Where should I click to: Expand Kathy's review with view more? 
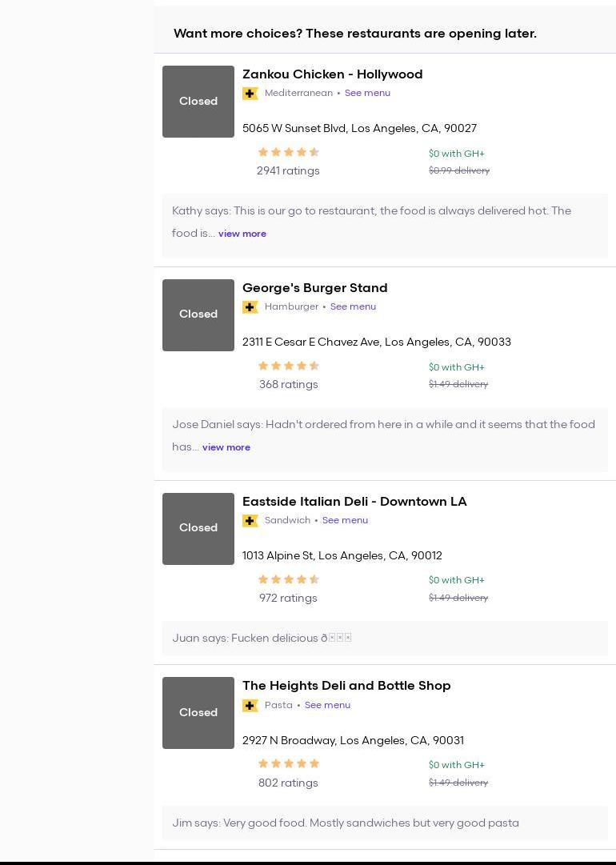[x=242, y=234]
